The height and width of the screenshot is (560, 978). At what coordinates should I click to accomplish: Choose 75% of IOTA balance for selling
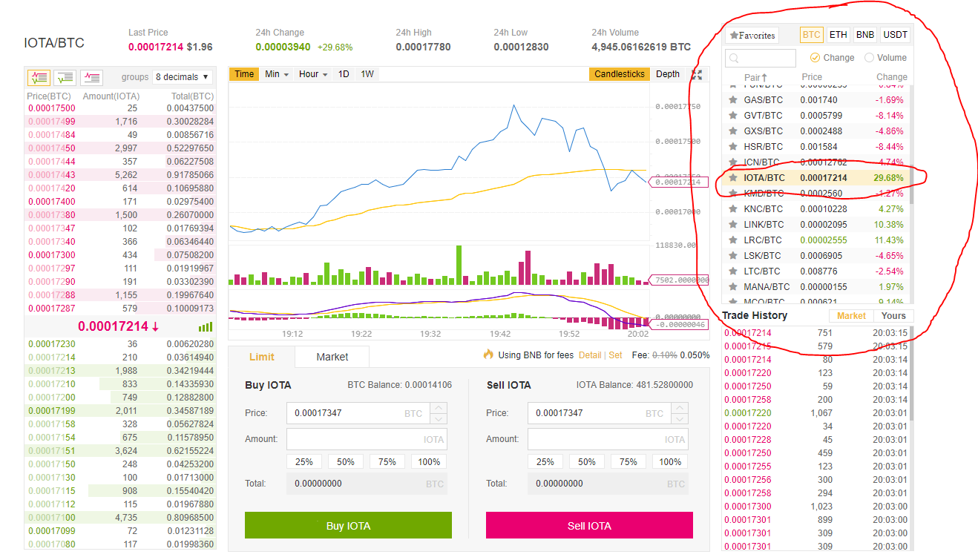[629, 461]
